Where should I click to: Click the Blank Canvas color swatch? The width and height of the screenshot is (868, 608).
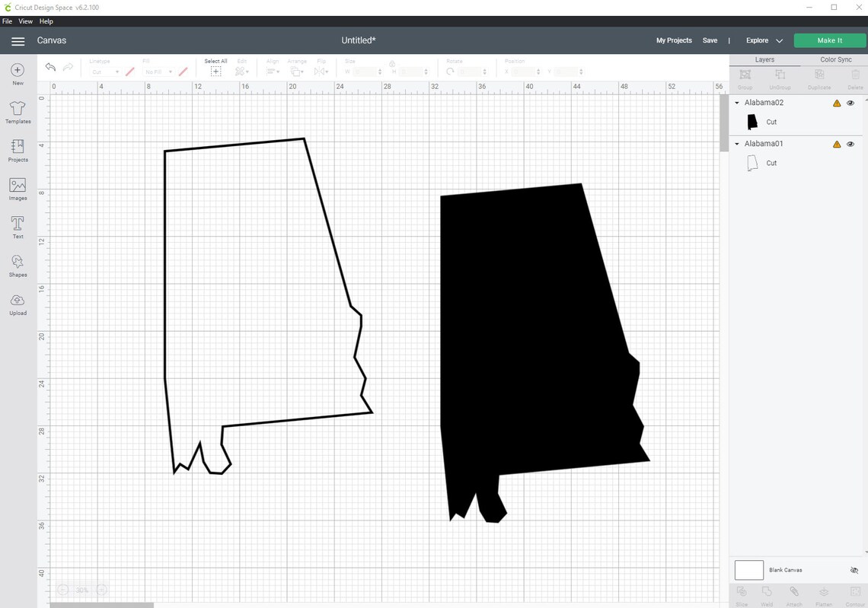(x=748, y=569)
